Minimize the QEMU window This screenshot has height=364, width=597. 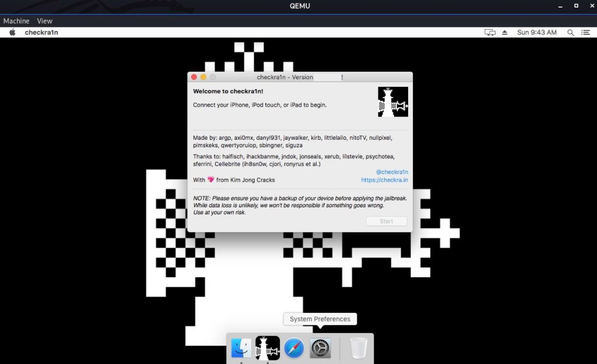pyautogui.click(x=560, y=6)
